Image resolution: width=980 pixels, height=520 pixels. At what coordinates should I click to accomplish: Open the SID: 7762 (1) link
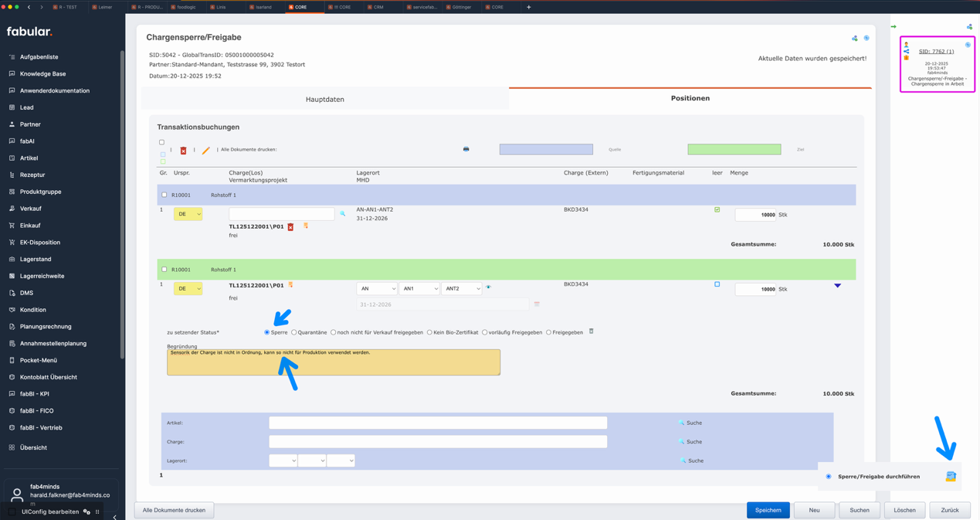click(x=936, y=52)
